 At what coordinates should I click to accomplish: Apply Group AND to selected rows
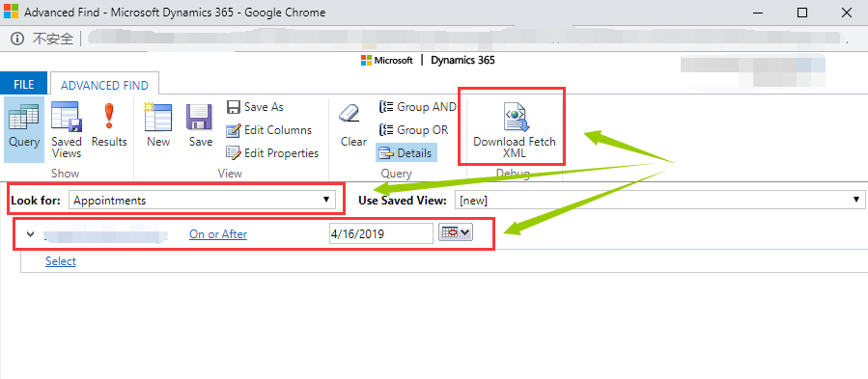[417, 107]
